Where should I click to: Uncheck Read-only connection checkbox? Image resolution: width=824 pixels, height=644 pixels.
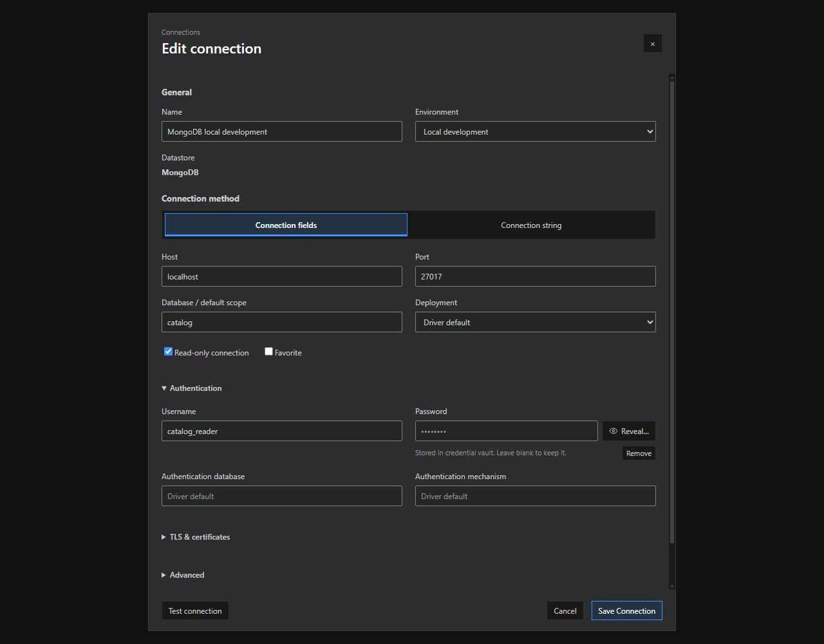169,352
